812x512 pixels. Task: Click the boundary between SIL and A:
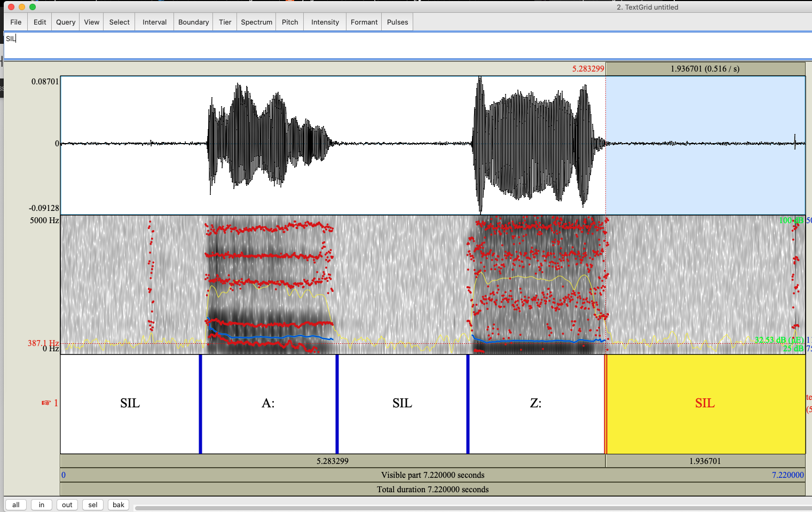point(201,404)
